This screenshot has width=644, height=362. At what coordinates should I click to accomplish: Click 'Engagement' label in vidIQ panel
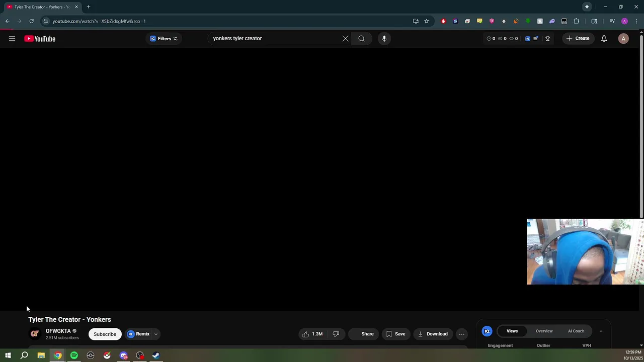(500, 345)
